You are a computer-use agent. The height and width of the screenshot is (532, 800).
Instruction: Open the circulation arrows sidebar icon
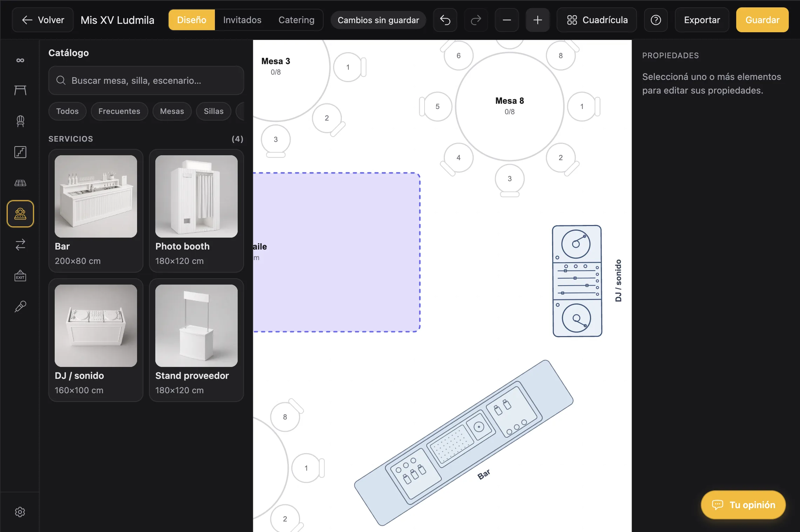(x=20, y=245)
